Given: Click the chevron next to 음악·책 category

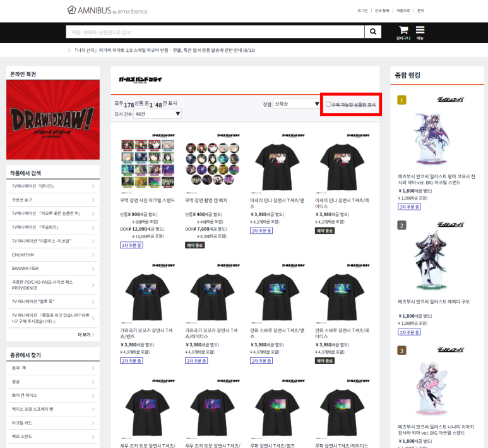Looking at the screenshot, I should [x=93, y=368].
